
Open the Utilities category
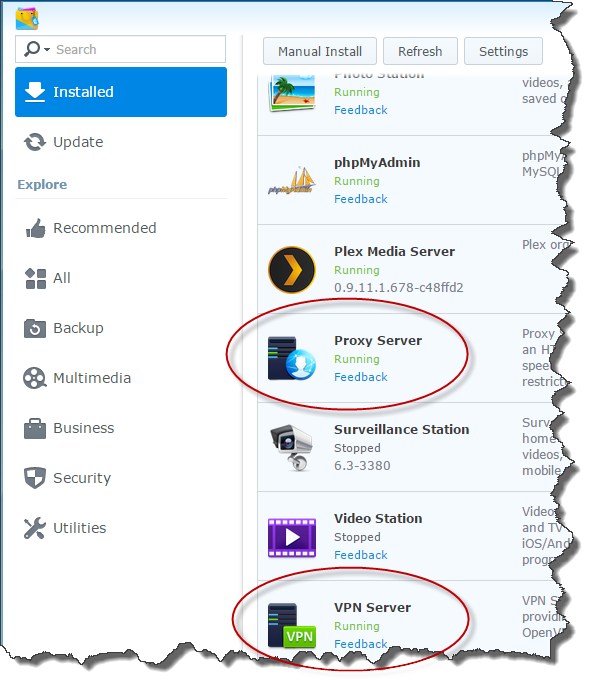coord(121,528)
